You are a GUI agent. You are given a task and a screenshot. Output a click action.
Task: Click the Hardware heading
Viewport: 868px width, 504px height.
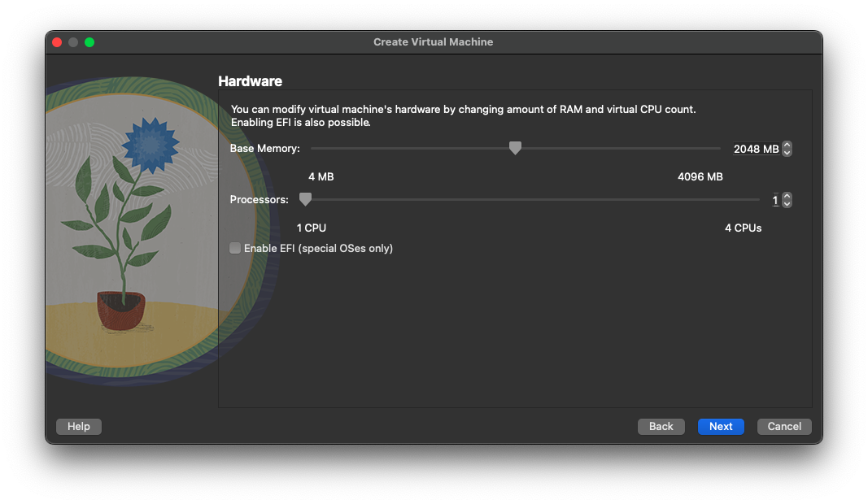[251, 81]
